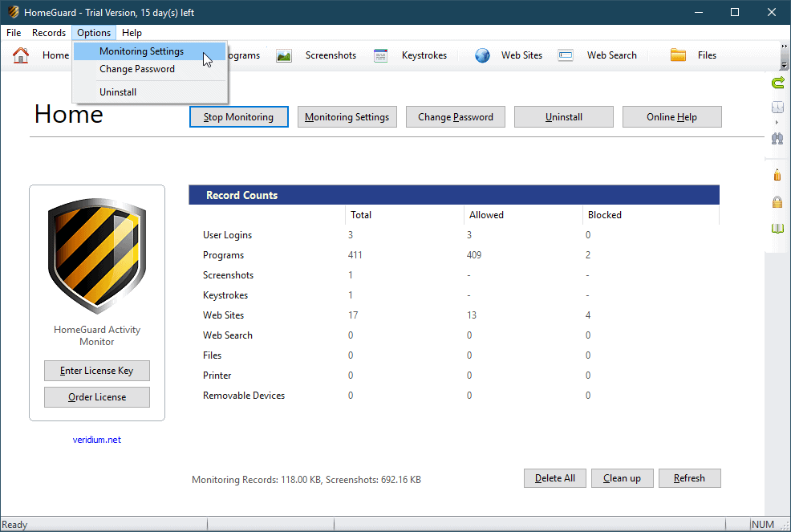
Task: Click the Clean up button
Action: (623, 478)
